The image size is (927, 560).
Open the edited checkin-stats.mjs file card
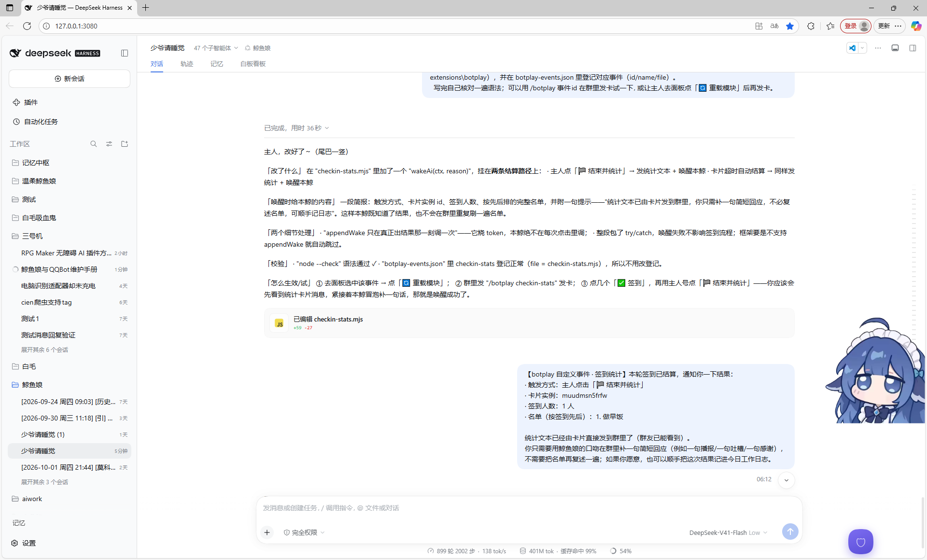(529, 323)
